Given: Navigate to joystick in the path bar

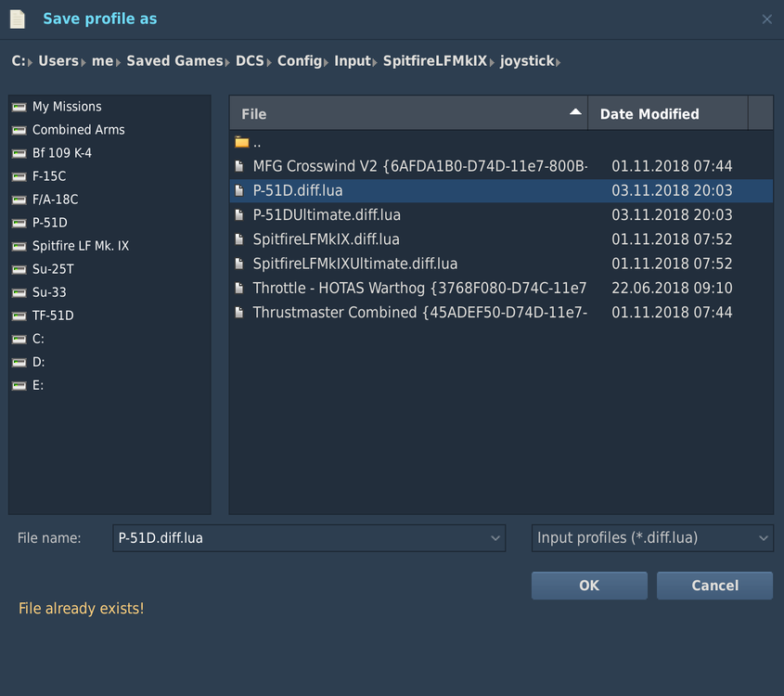Looking at the screenshot, I should [526, 60].
